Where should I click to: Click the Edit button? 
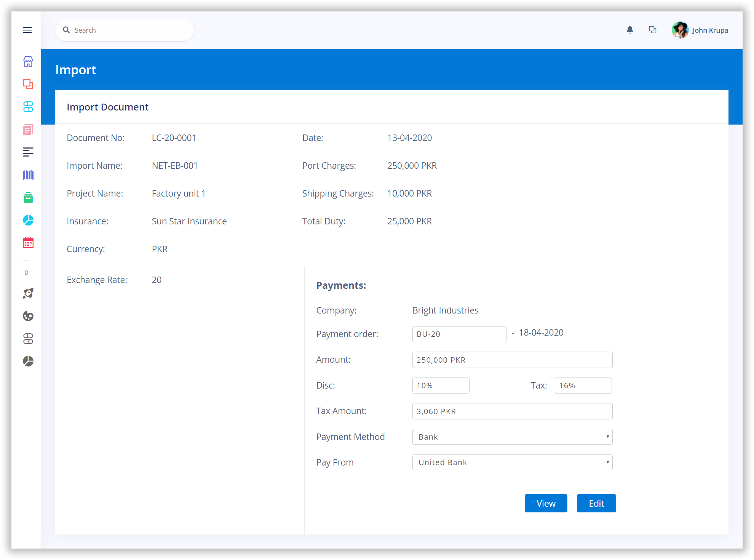pos(596,503)
